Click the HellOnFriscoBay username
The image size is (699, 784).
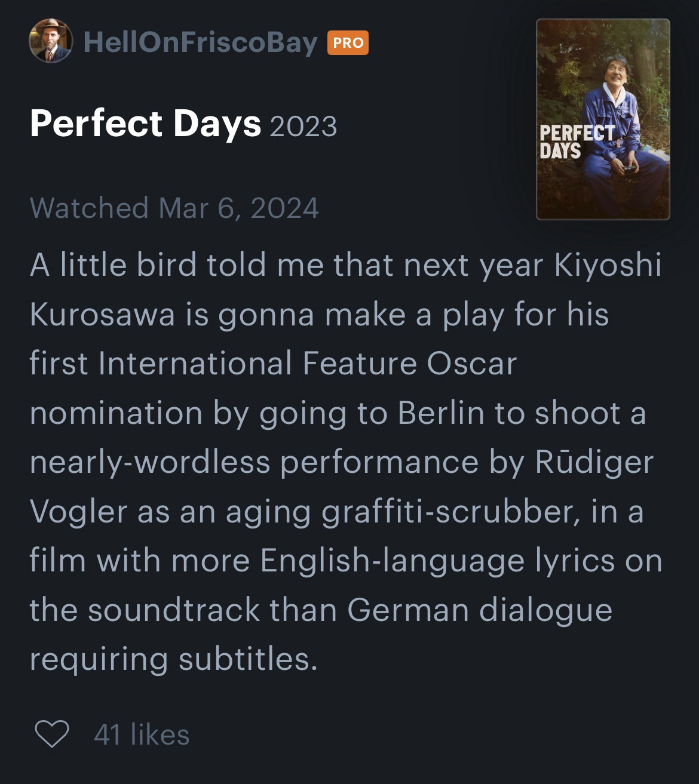click(200, 42)
